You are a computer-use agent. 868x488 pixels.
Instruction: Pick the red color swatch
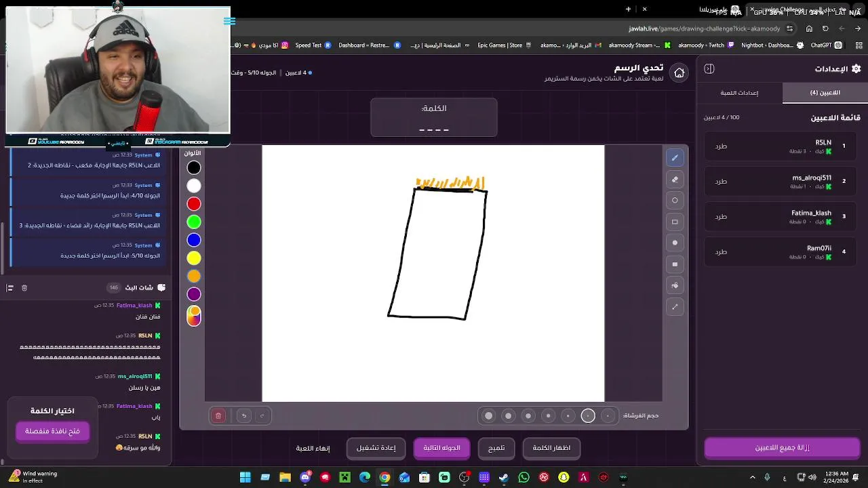194,204
